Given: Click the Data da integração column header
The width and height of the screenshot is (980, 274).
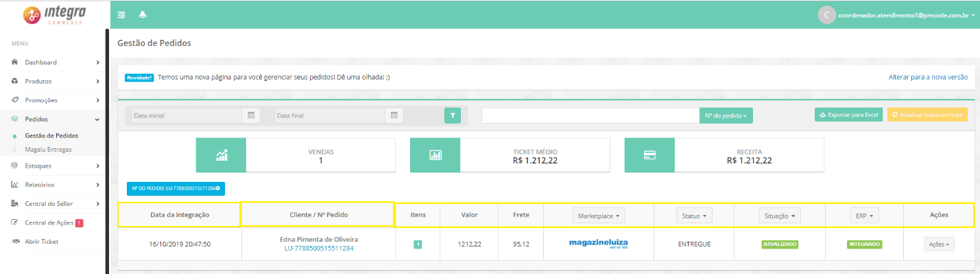Looking at the screenshot, I should [x=179, y=215].
